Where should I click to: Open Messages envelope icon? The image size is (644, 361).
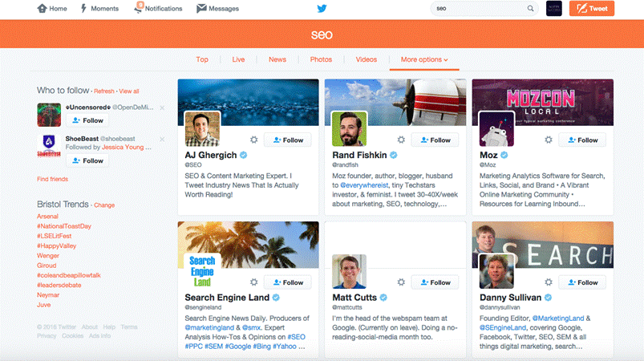[201, 9]
